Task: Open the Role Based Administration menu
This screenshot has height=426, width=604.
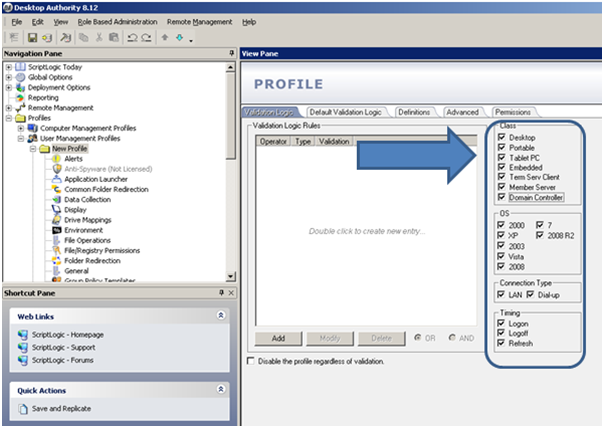Action: [117, 22]
